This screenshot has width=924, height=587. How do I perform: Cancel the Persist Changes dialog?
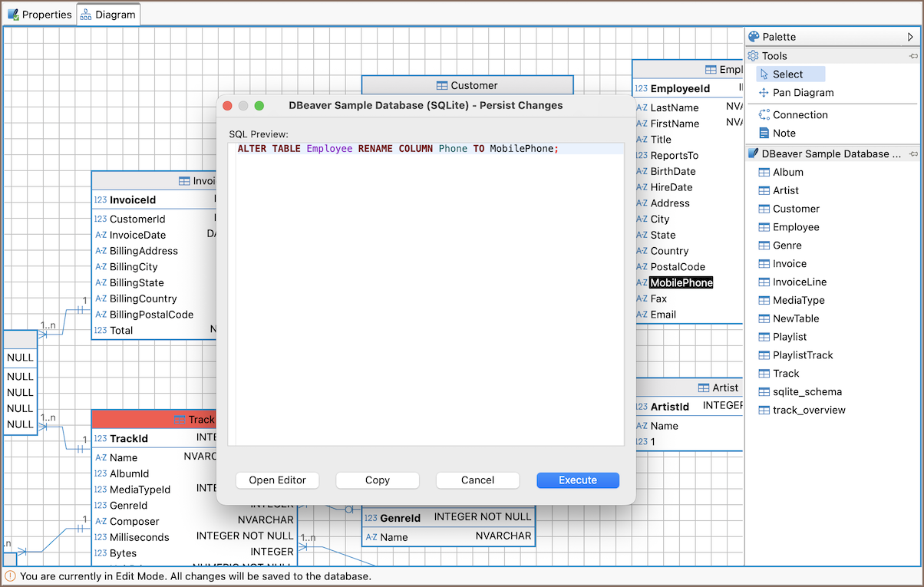coord(477,480)
